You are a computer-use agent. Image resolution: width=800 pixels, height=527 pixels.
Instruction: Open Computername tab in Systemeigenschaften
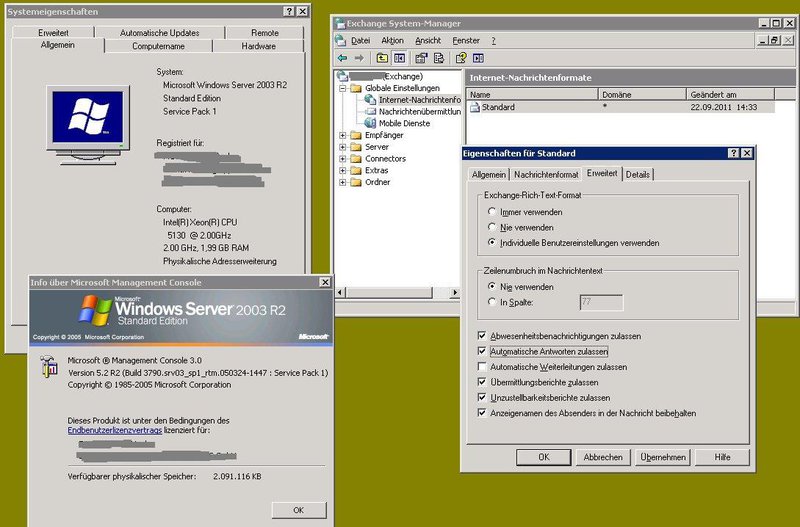click(158, 46)
